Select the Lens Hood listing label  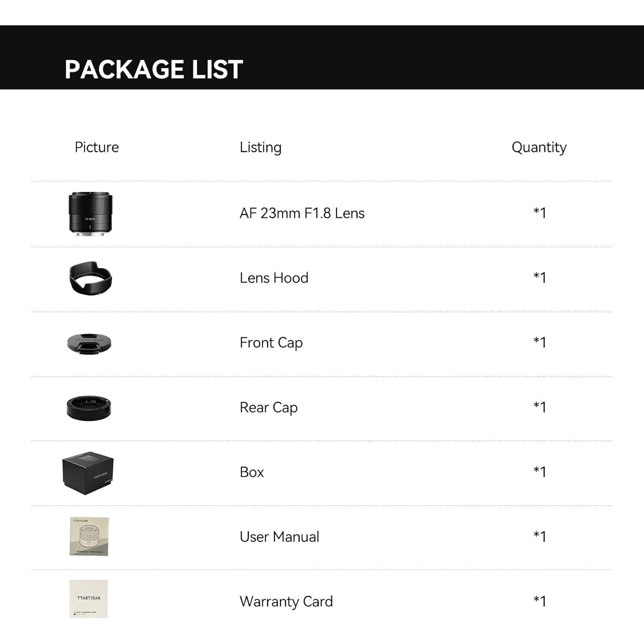pos(274,278)
